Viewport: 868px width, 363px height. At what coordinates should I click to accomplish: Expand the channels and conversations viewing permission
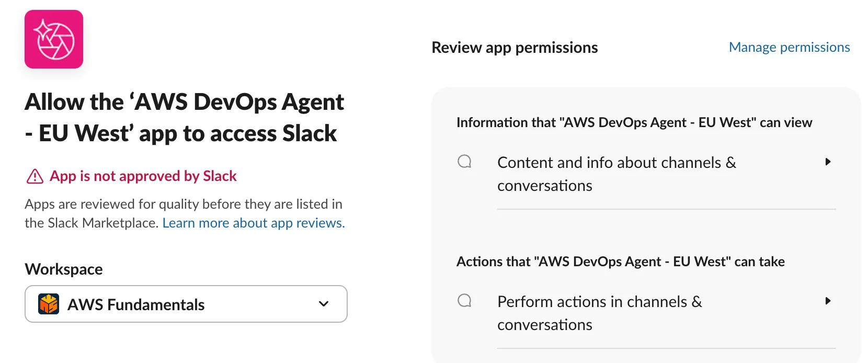616,174
